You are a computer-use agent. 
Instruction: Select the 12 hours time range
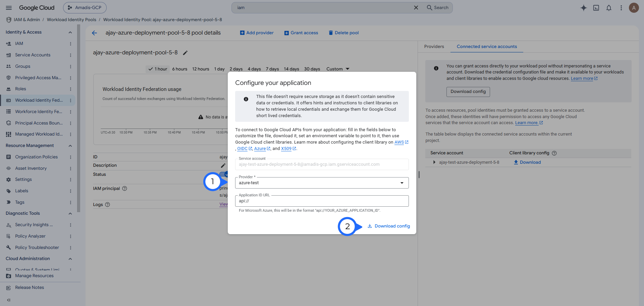[201, 69]
